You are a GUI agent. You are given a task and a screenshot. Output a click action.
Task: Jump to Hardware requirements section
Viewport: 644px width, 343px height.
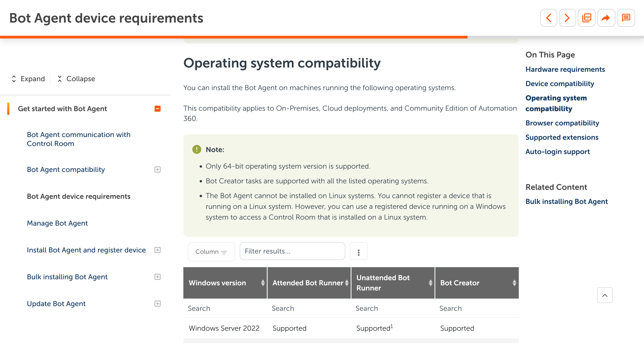click(x=565, y=69)
